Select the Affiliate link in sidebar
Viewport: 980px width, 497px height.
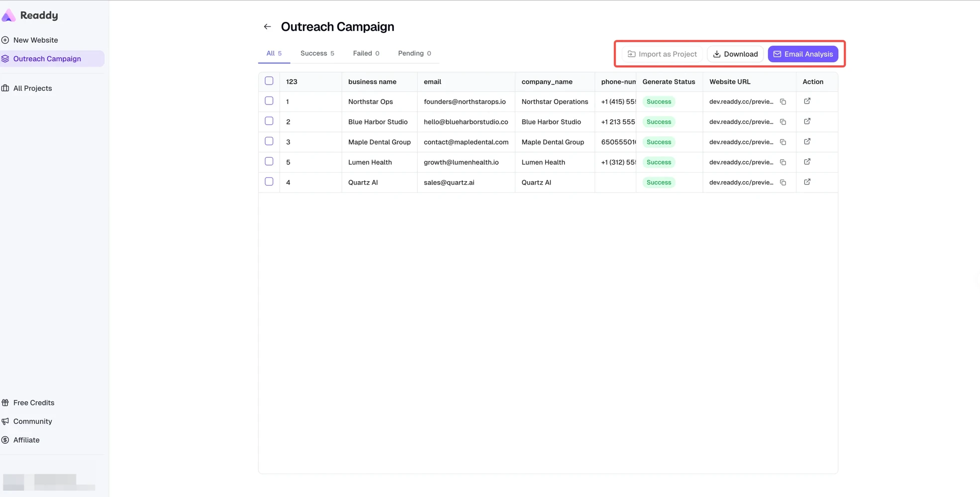[26, 440]
